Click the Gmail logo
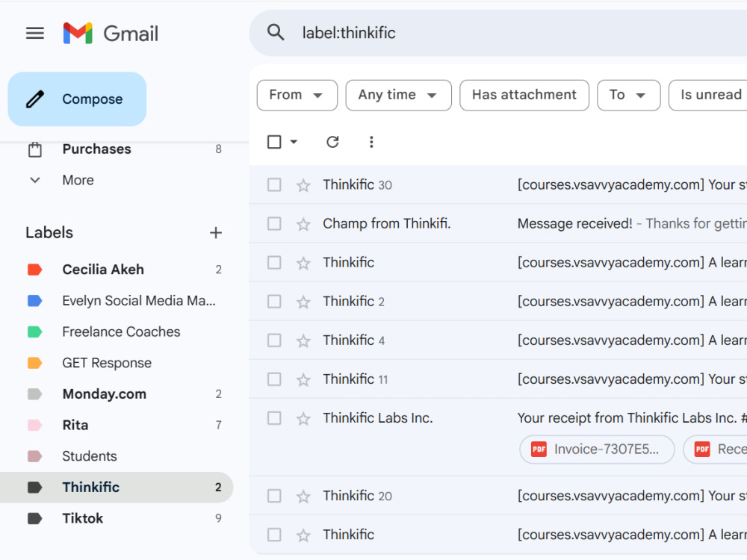747x560 pixels. pyautogui.click(x=111, y=34)
